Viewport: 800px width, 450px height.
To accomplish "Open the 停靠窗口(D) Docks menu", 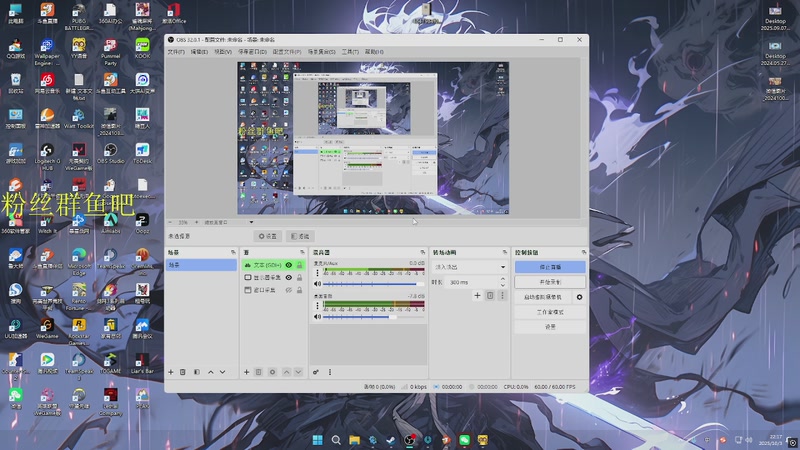I will (x=252, y=52).
